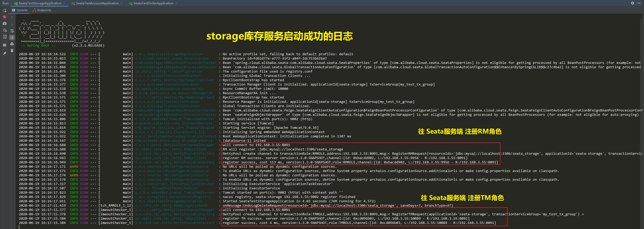644x229 pixels.
Task: Rerun SeataTestStorageApplication with the green rerun icon
Action: 5,10
